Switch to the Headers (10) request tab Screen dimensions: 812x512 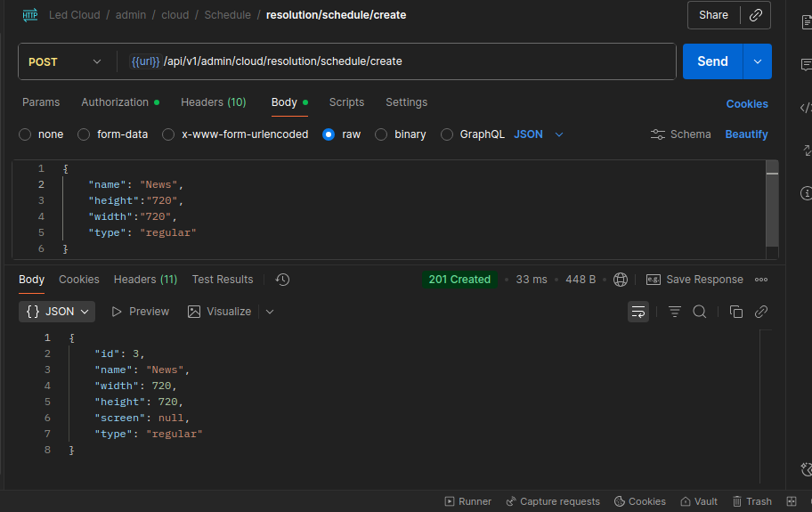[213, 102]
